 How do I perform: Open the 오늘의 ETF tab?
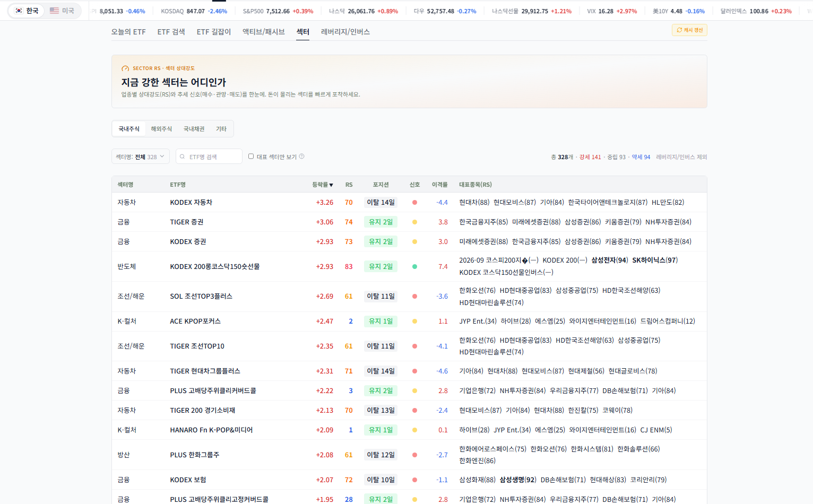(x=128, y=32)
